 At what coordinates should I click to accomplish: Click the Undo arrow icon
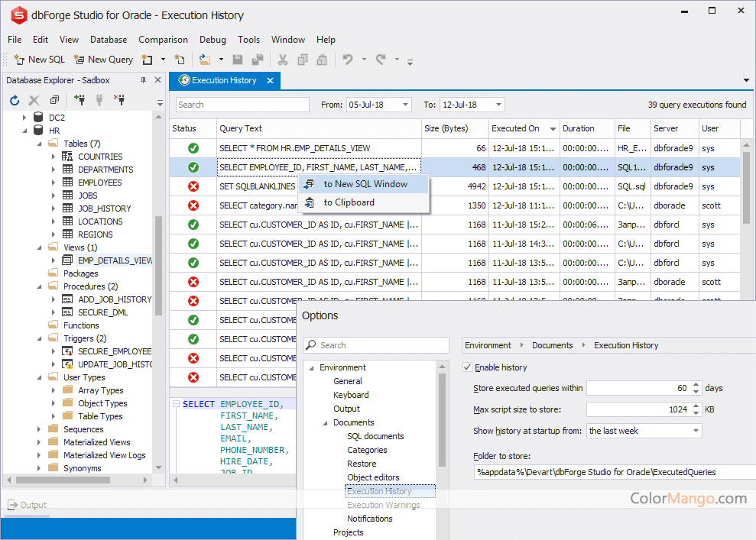348,60
